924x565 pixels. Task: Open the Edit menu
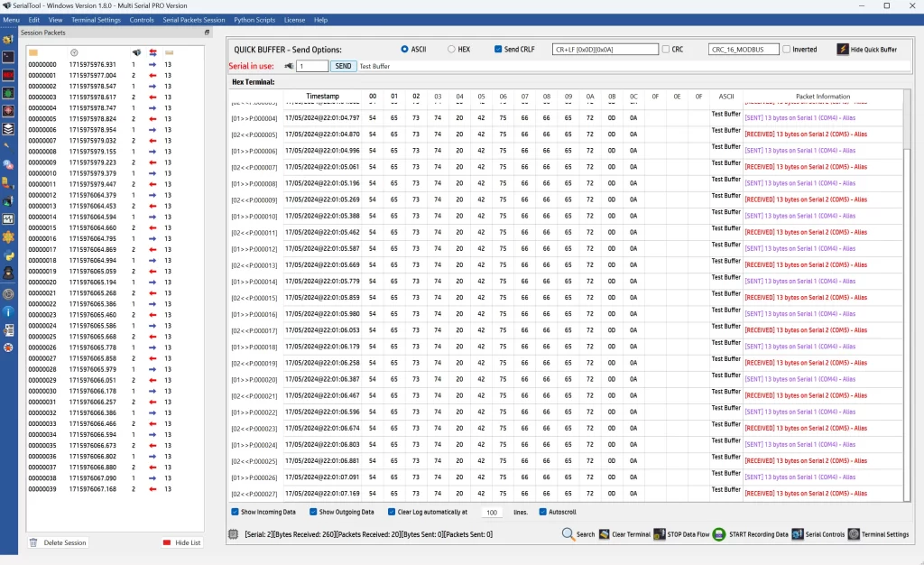[x=34, y=20]
